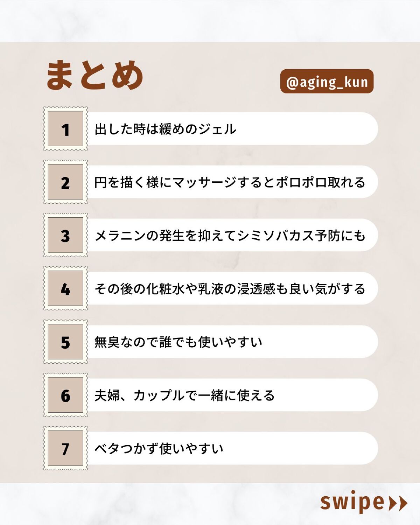Click the swipe double-arrow icon
The height and width of the screenshot is (525, 420).
(x=398, y=503)
